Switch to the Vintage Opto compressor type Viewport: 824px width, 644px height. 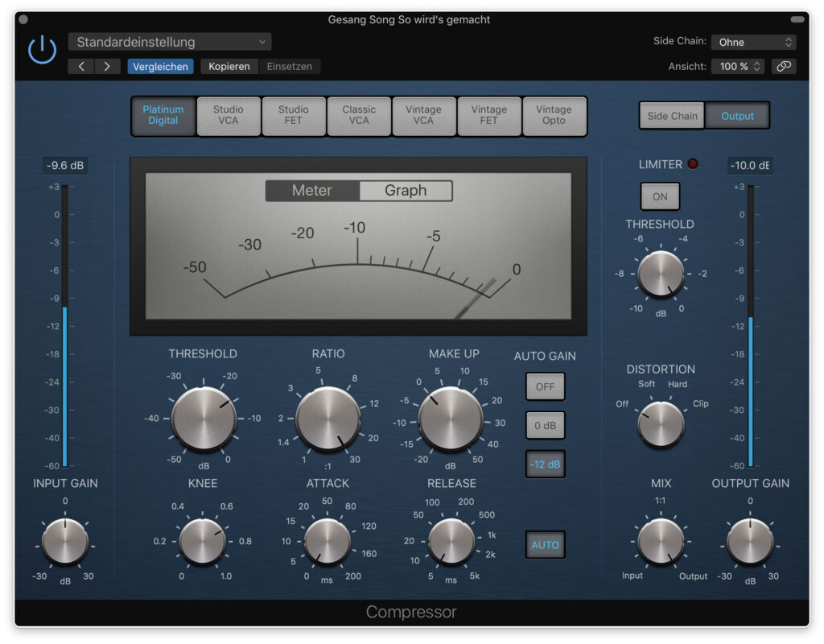point(554,115)
